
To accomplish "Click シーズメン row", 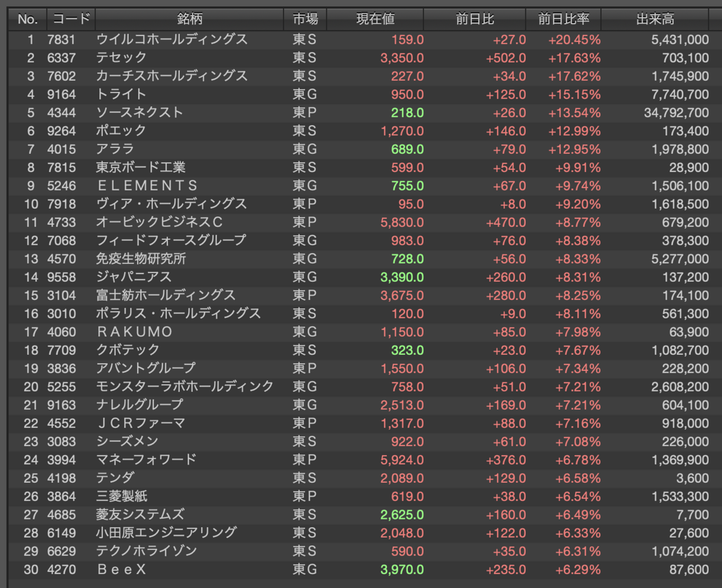I will pos(360,441).
